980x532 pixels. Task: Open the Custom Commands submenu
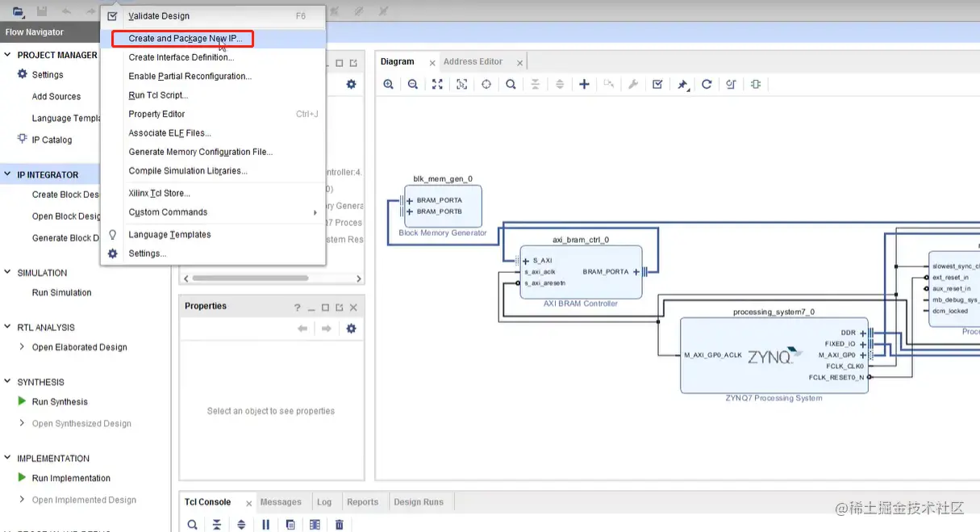(x=213, y=212)
